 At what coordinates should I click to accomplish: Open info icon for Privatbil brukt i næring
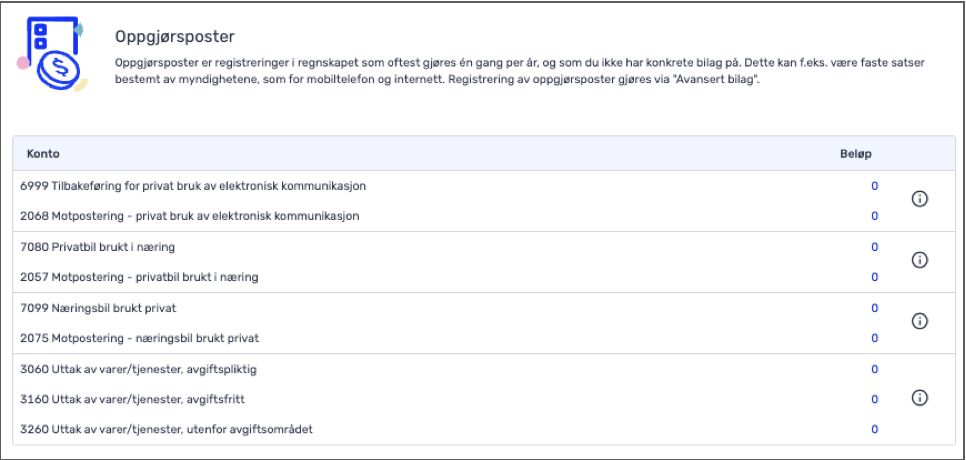pos(919,260)
